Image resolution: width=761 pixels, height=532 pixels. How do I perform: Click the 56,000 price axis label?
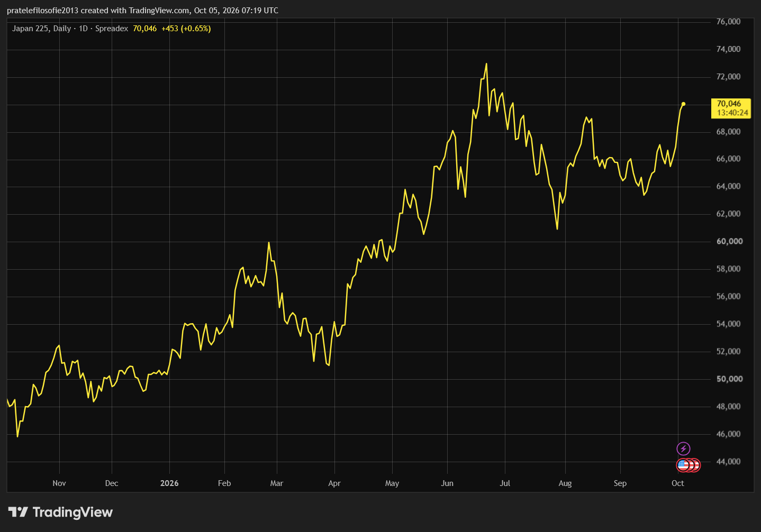click(x=728, y=297)
